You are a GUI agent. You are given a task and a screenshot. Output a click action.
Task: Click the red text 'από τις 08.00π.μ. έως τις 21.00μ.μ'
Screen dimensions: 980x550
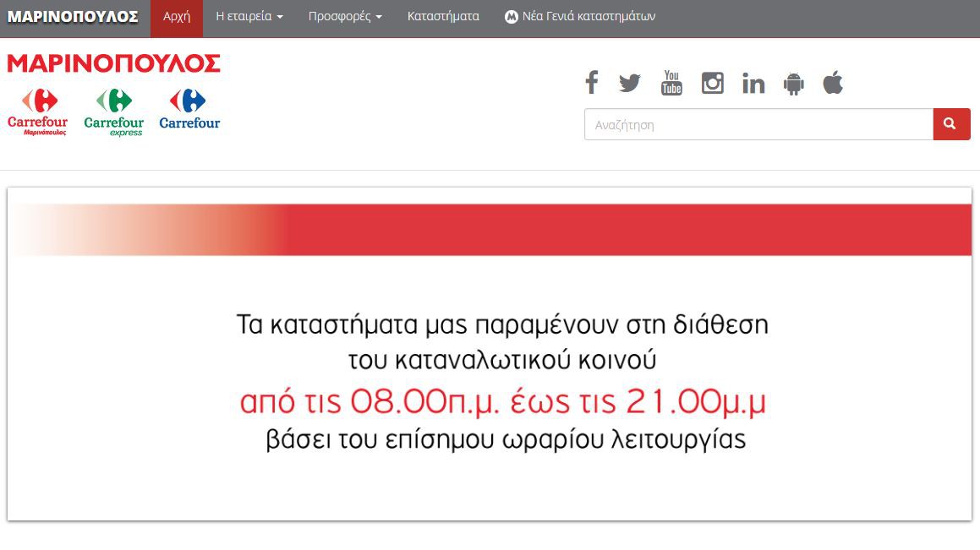click(503, 401)
